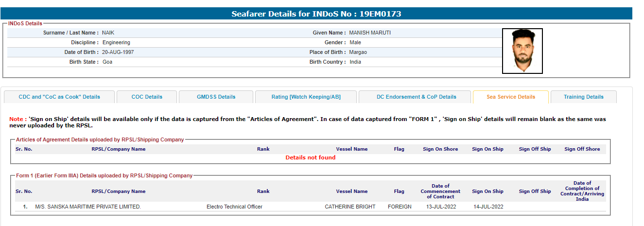The height and width of the screenshot is (226, 644).
Task: Select the Sea Service Details tab
Action: (x=510, y=97)
